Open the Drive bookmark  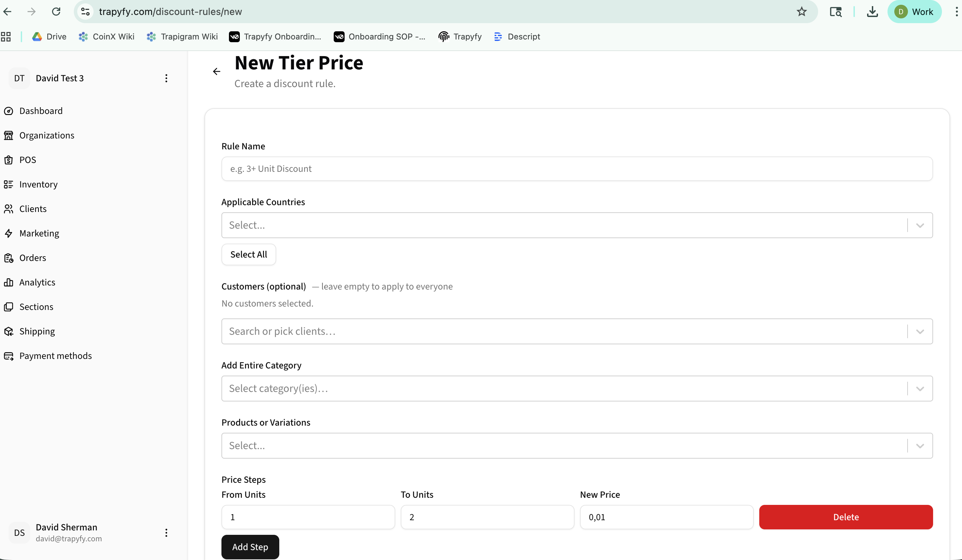(x=49, y=37)
